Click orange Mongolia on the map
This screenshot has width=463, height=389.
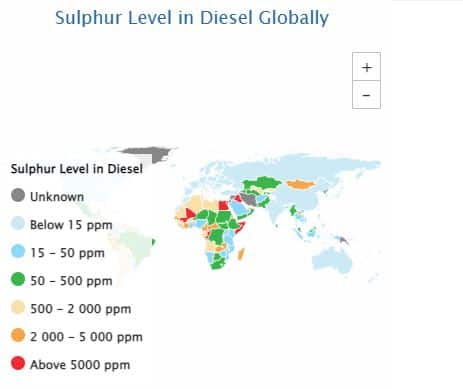pyautogui.click(x=301, y=184)
